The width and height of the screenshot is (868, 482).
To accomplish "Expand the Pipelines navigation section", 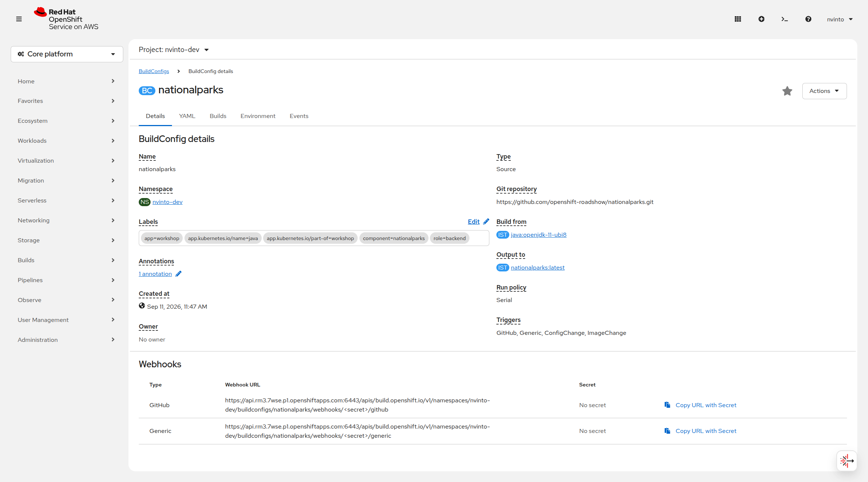I will (66, 280).
